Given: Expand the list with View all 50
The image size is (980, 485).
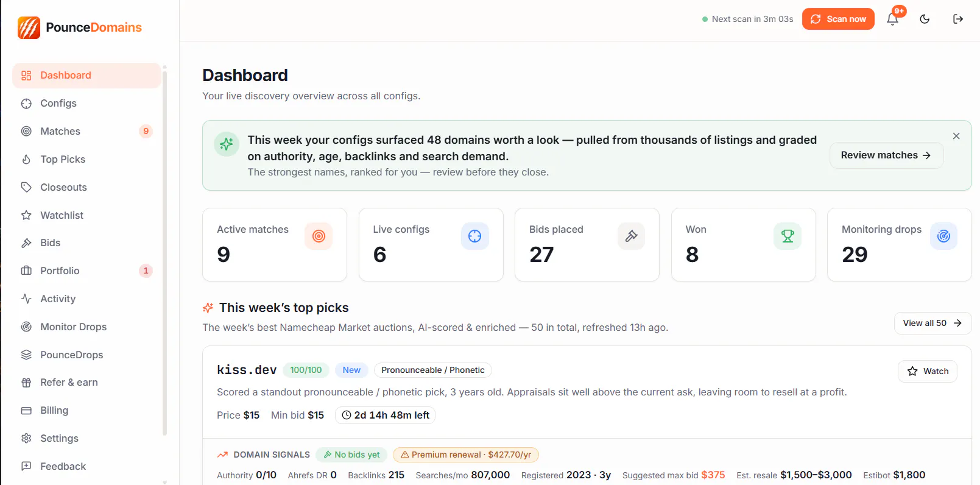Looking at the screenshot, I should pos(932,323).
